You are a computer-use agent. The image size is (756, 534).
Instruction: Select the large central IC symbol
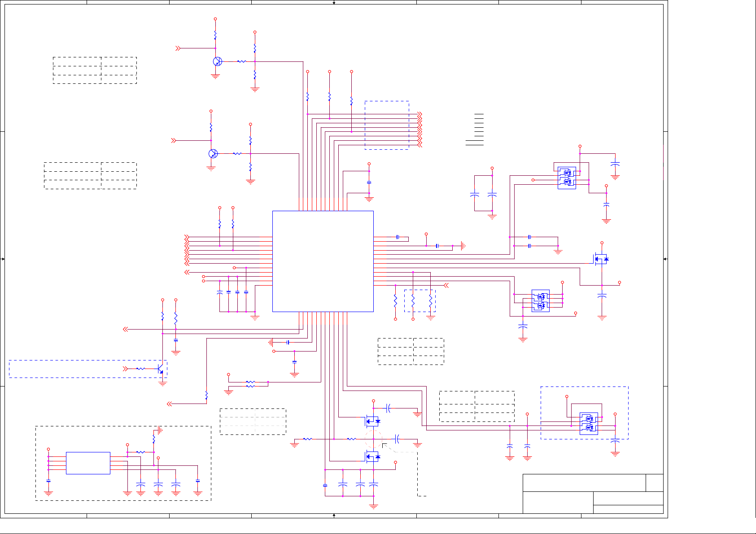click(323, 261)
